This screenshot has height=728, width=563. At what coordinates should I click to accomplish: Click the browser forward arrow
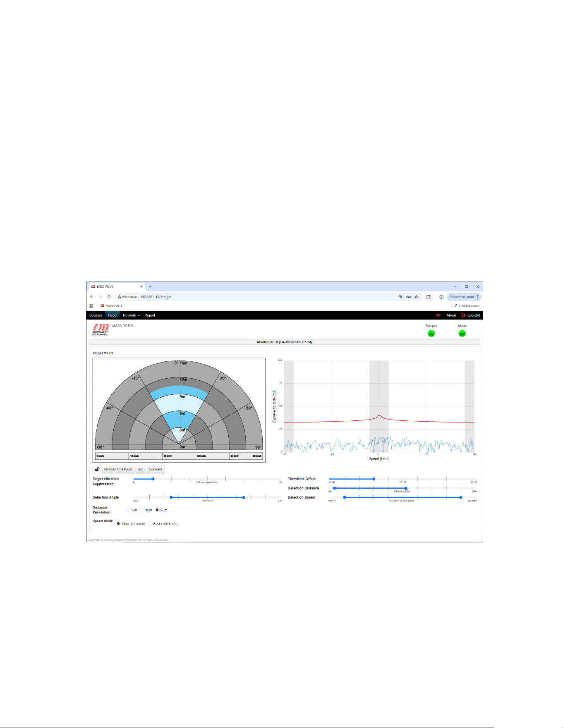pyautogui.click(x=100, y=297)
